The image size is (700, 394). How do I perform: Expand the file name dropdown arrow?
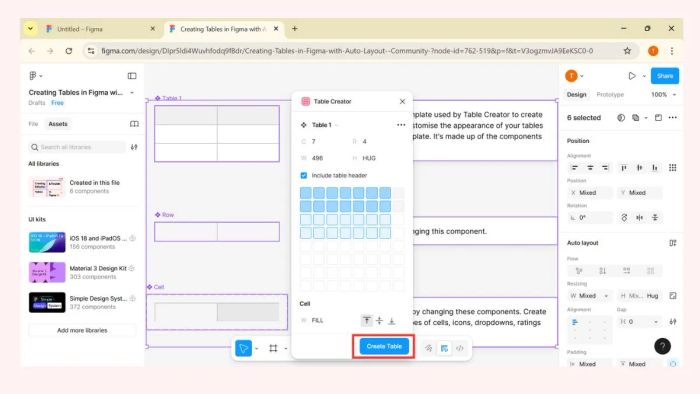point(132,92)
